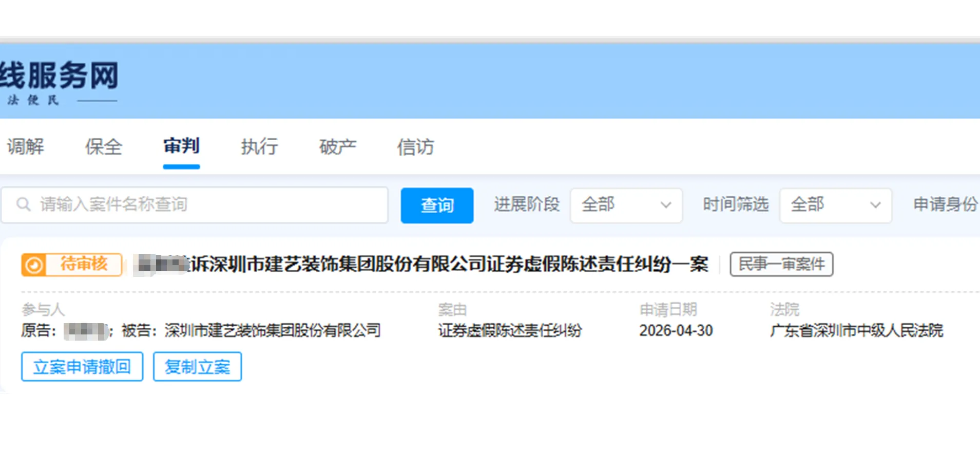Screen dimensions: 980x449
Task: Click the court name 广东省深圳市中级人民法院
Action: 856,331
